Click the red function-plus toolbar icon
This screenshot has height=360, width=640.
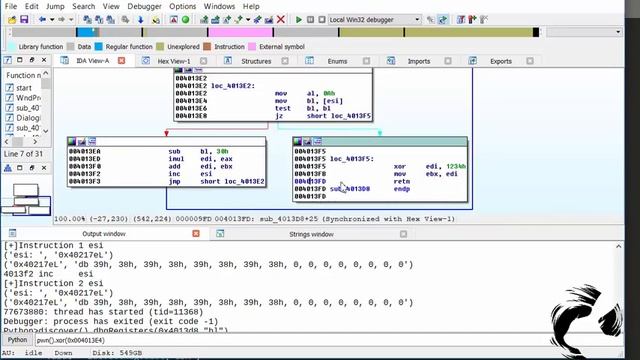[x=472, y=19]
